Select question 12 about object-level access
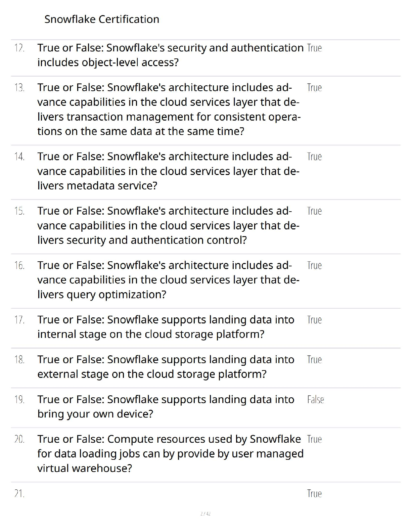This screenshot has height=532, width=411. pyautogui.click(x=170, y=55)
